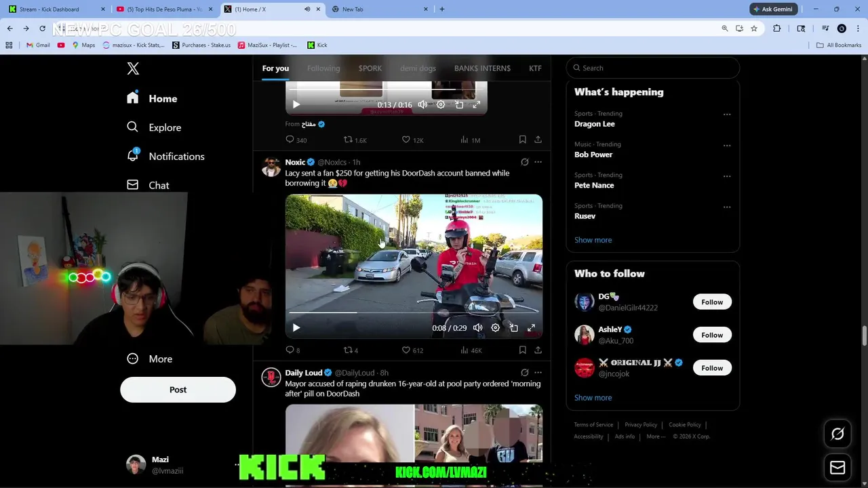
Task: Bookmark the Noxic Lacy post
Action: coord(522,350)
